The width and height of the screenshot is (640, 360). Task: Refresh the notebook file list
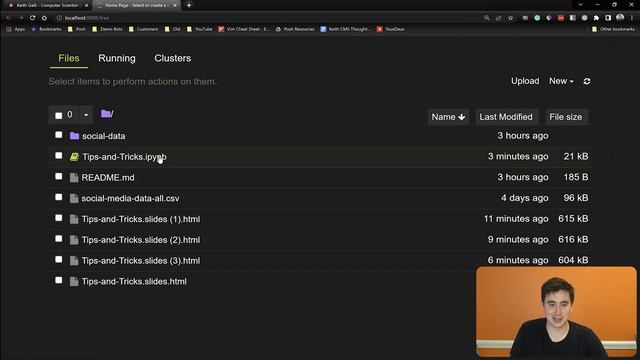[587, 81]
